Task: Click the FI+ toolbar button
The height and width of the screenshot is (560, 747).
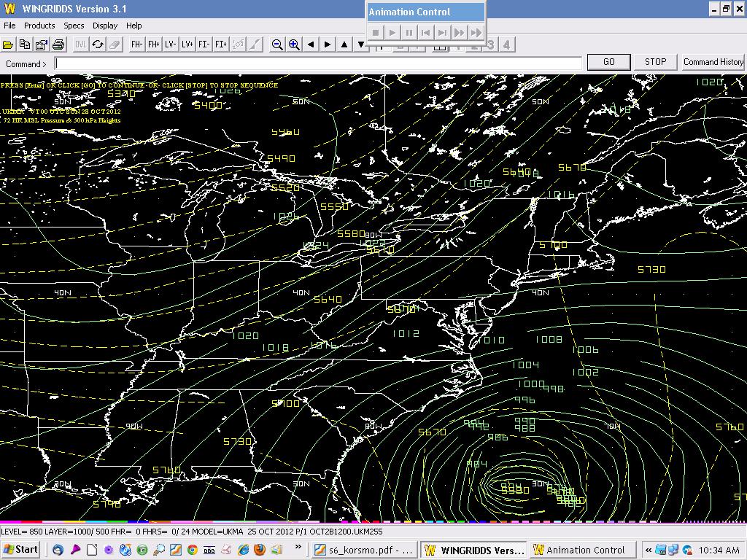Action: click(220, 44)
